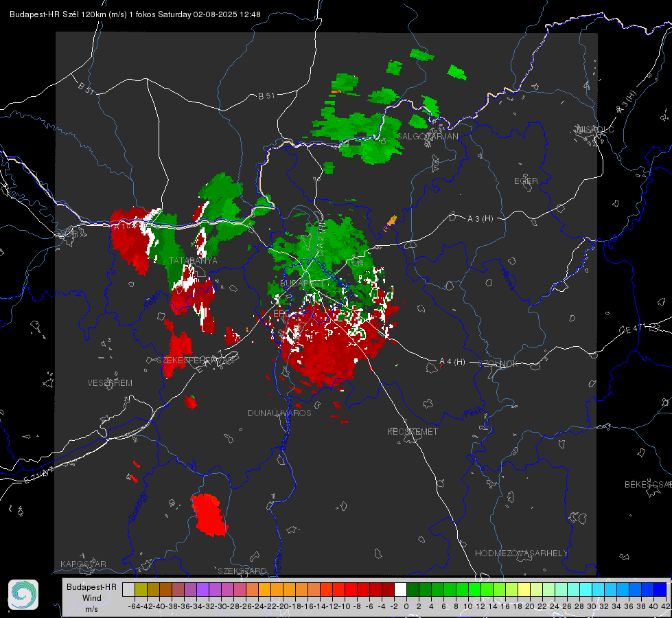Click the white zero-velocity swatch in the legend

click(400, 590)
